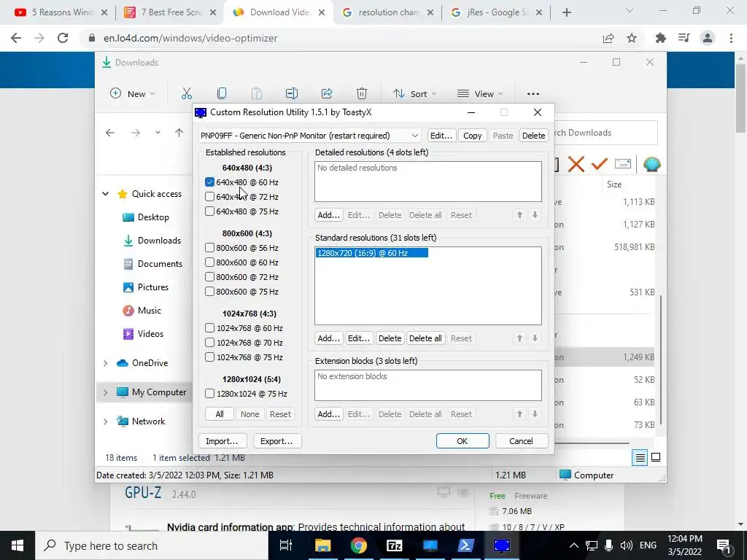Click Delete all under Standard resolutions
747x560 pixels.
(425, 338)
